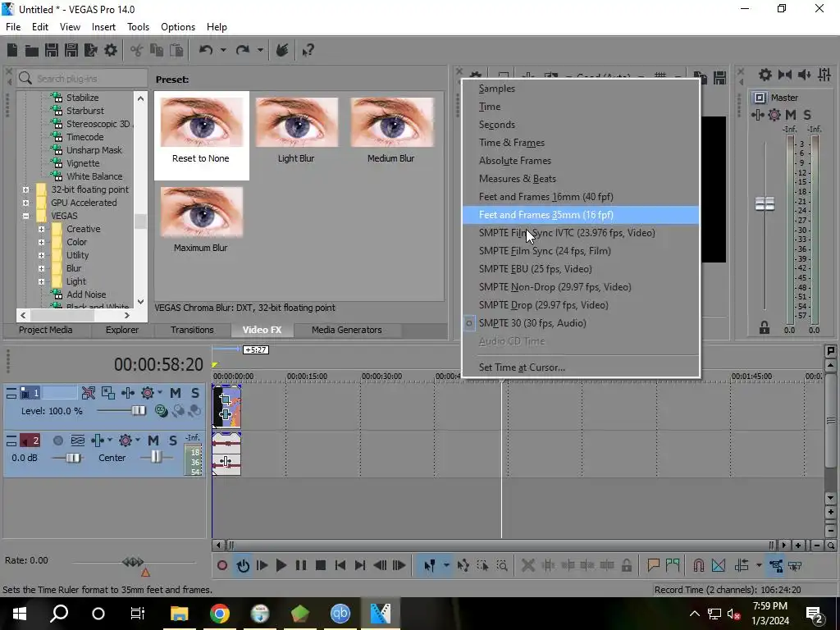The image size is (840, 630).
Task: Toggle Automatic Crossfades icon
Action: 719,565
